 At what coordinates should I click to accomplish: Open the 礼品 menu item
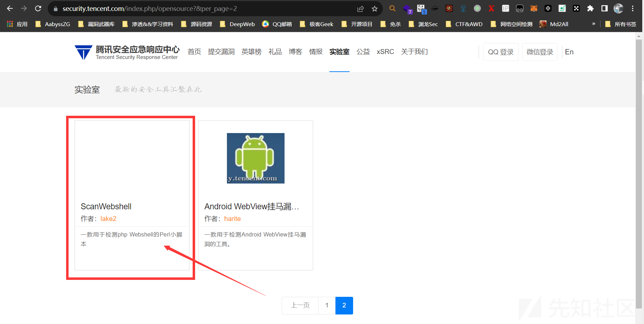275,52
